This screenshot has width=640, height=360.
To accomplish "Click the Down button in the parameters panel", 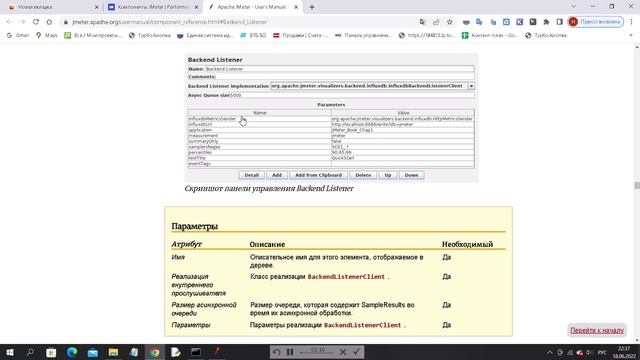I will 411,175.
